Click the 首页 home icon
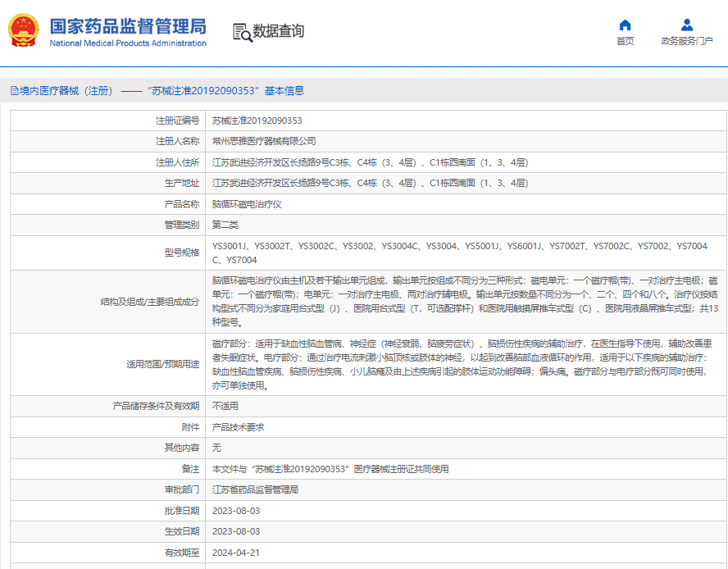 pos(625,25)
